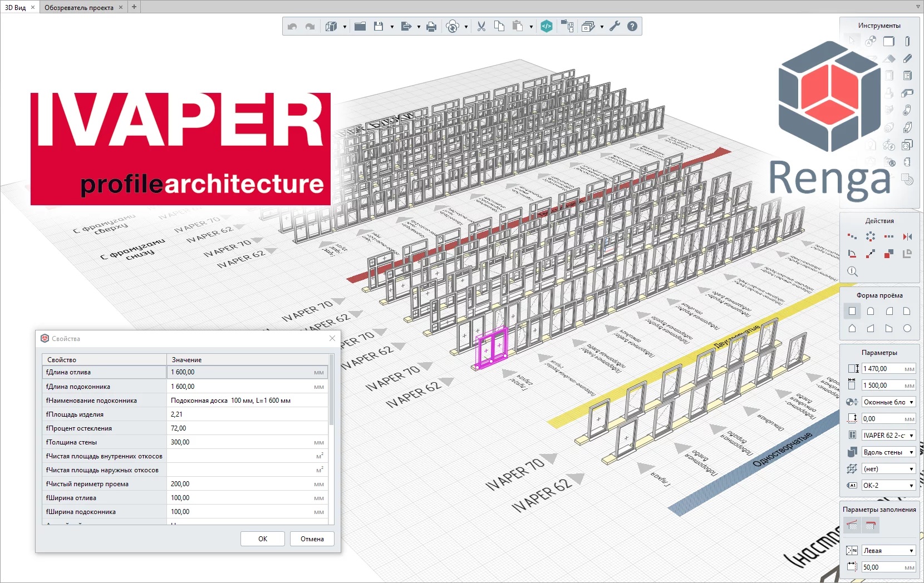Open the ОК-2 mark dropdown
The image size is (924, 583).
[x=888, y=485]
